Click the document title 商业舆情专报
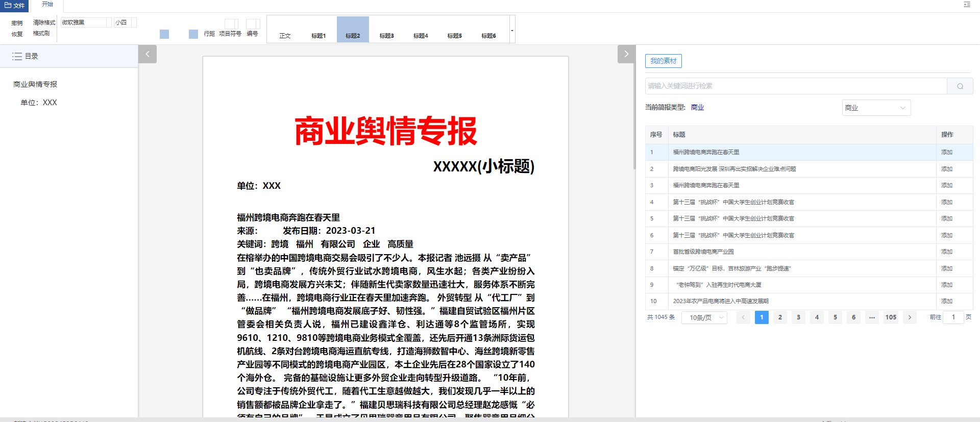Screen dimensions: 980x422 386,131
